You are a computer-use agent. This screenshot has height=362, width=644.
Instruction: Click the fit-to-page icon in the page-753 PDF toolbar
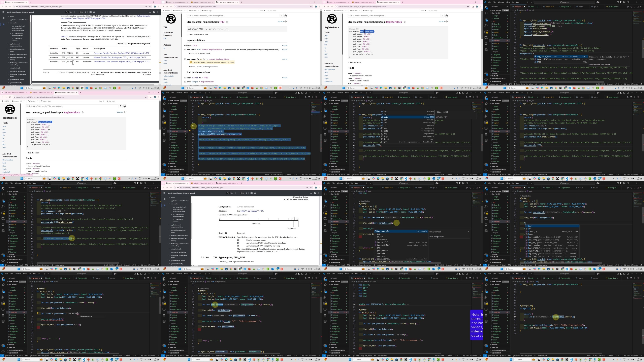252,193
